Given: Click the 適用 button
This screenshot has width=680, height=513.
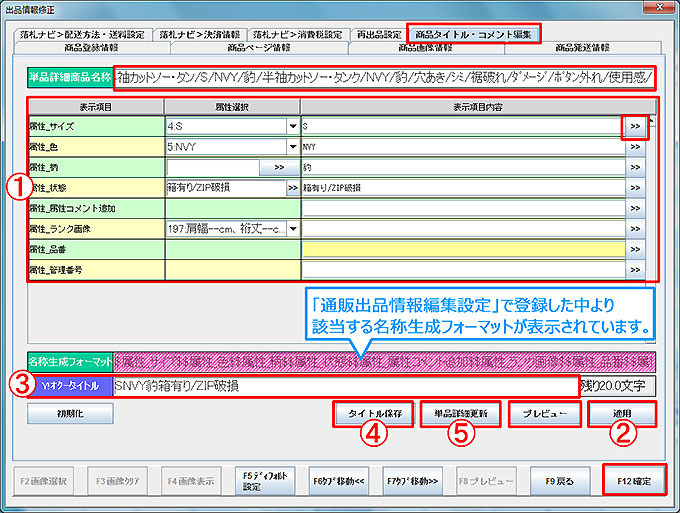Looking at the screenshot, I should point(622,414).
